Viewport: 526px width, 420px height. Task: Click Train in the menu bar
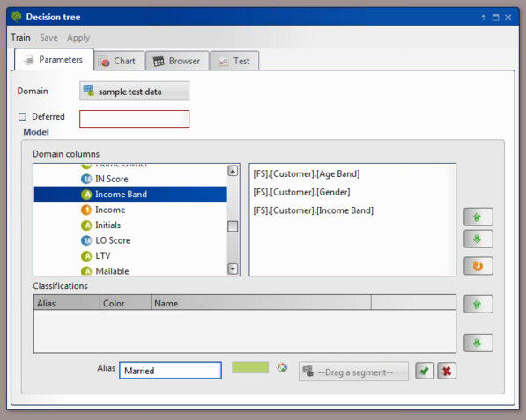[20, 37]
